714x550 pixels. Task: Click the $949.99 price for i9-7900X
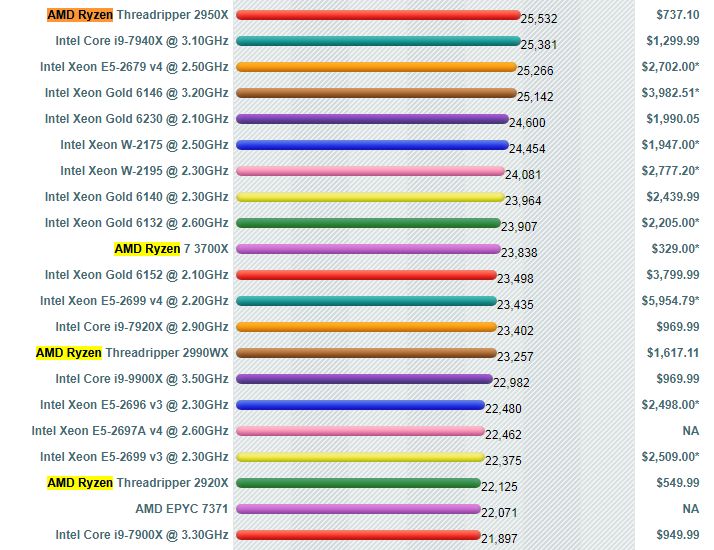(678, 535)
